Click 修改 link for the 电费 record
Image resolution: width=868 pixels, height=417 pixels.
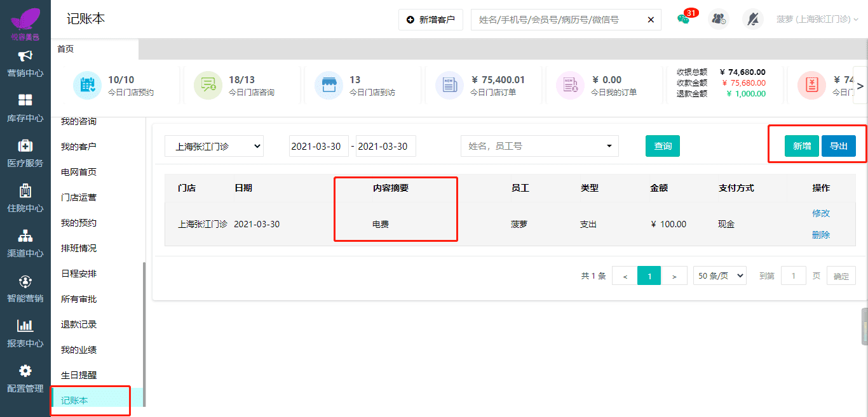tap(821, 213)
